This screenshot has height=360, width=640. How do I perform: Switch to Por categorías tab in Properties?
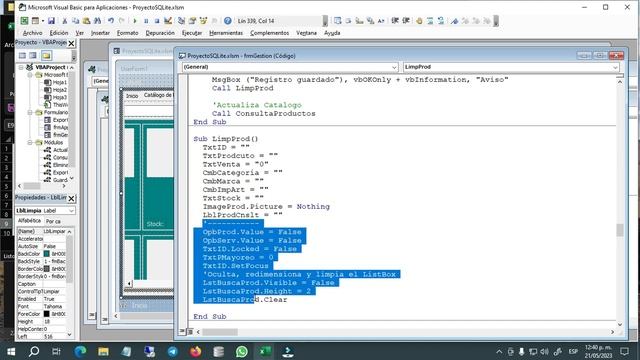(x=53, y=221)
